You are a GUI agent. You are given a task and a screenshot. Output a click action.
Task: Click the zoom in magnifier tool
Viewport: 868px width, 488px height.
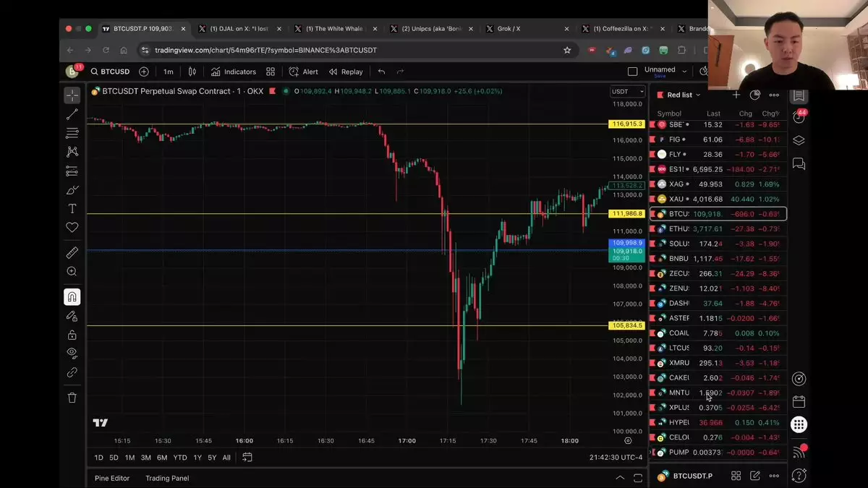(x=72, y=272)
